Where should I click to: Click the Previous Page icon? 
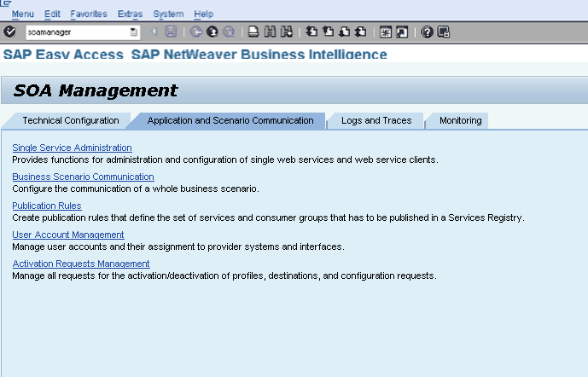coord(328,32)
